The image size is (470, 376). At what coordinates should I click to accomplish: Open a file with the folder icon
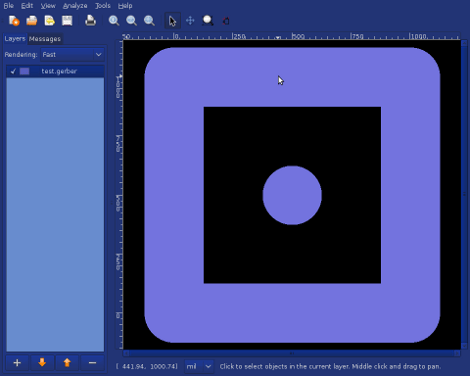pyautogui.click(x=32, y=21)
